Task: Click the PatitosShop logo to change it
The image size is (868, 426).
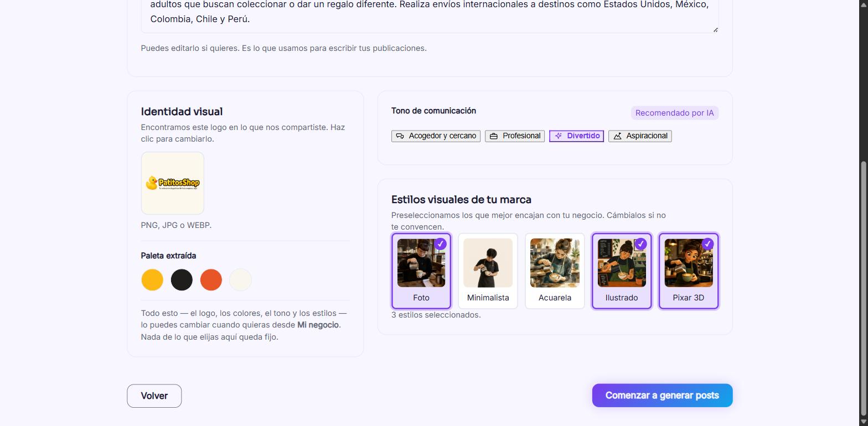Action: [x=172, y=183]
